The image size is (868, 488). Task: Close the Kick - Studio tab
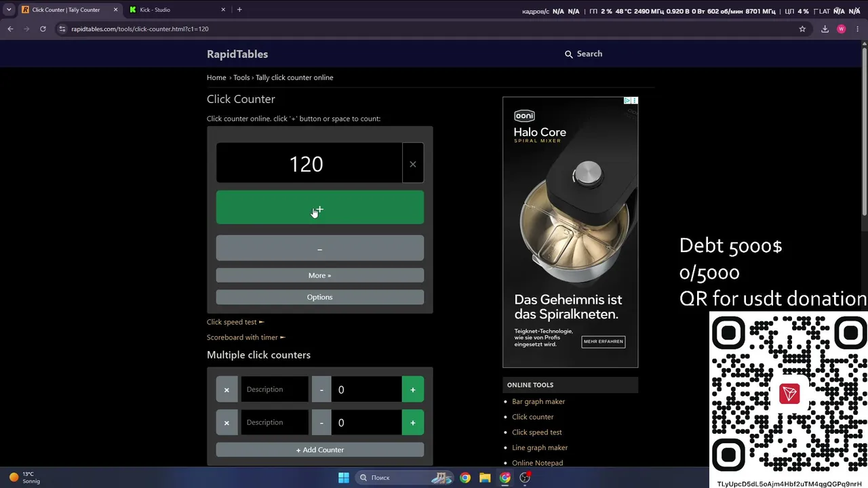223,9
